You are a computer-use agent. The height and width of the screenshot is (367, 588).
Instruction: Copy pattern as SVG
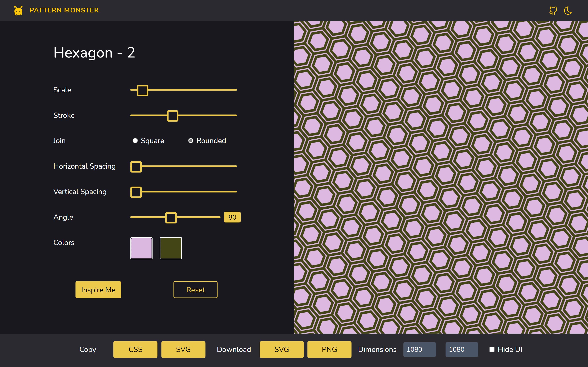tap(183, 349)
